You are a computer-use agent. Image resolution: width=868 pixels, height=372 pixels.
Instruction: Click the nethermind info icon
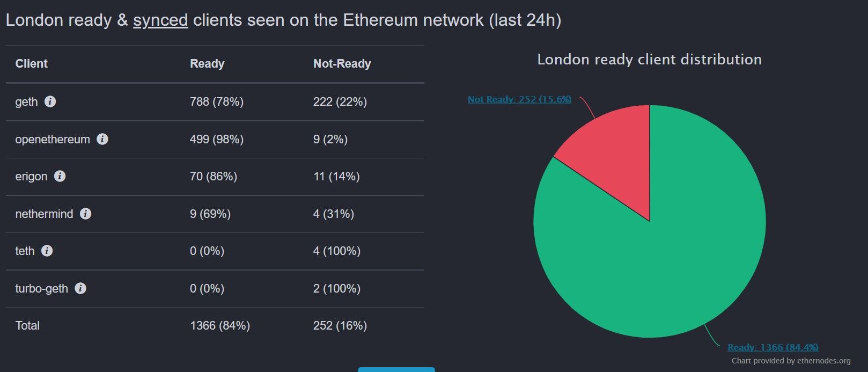tap(85, 214)
